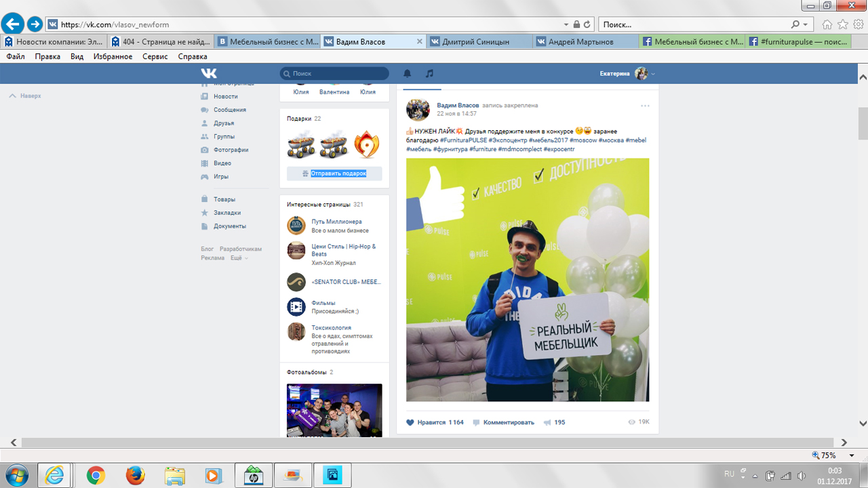868x488 pixels.
Task: Switch to the 404 - Страница не найдена tab
Action: pyautogui.click(x=161, y=41)
